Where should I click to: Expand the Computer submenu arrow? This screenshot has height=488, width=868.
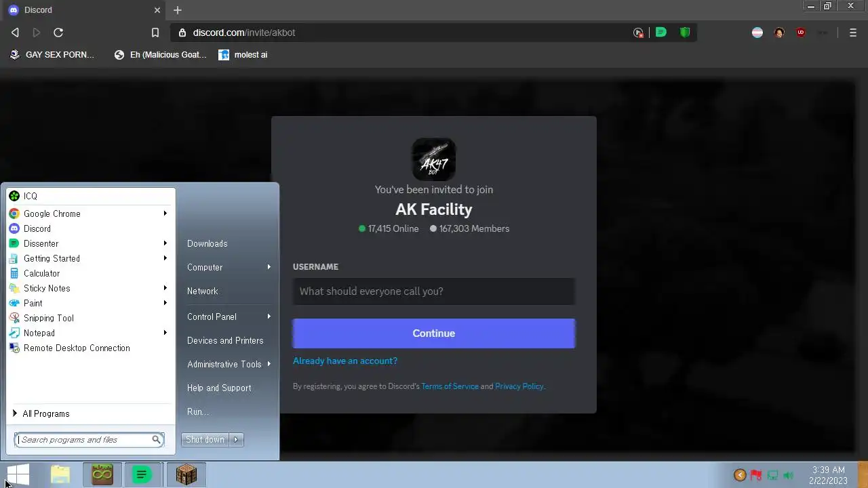pos(269,267)
